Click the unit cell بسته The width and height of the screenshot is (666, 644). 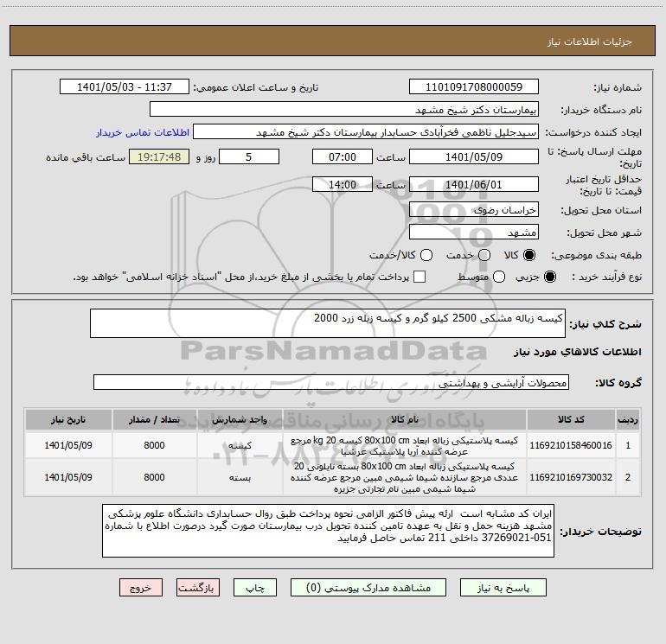click(x=240, y=477)
